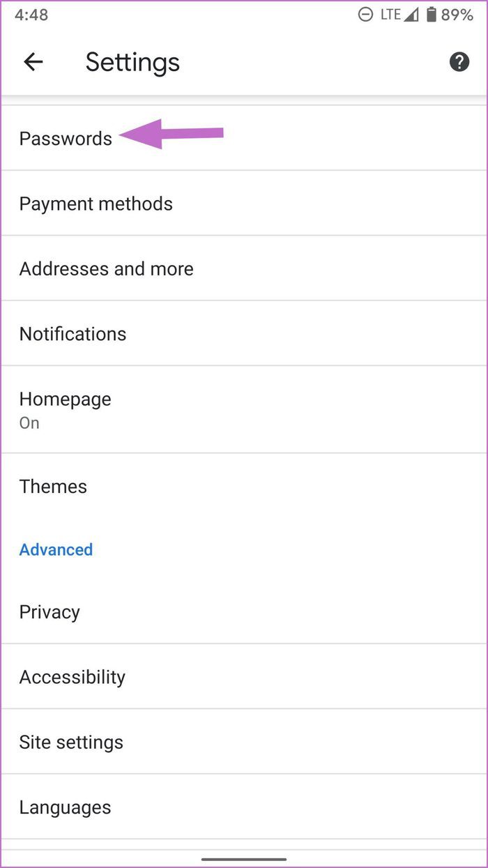Open the help question mark icon
This screenshot has width=488, height=868.
tap(459, 62)
